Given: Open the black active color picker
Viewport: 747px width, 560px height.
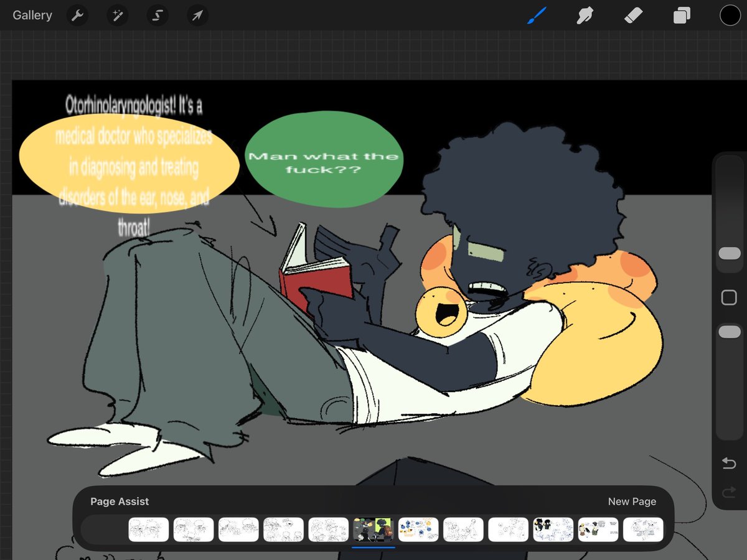Looking at the screenshot, I should pos(730,16).
